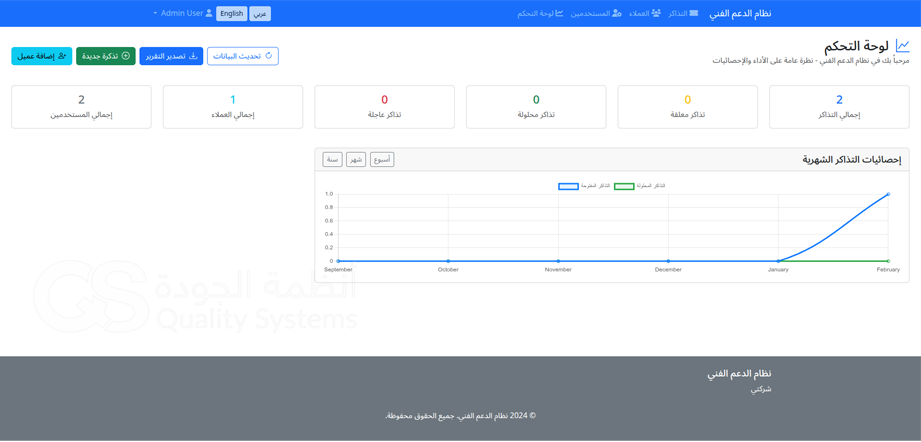Viewport: 921px width, 442px height.
Task: Click the tickets icon beside التذاكر in navbar
Action: click(693, 14)
